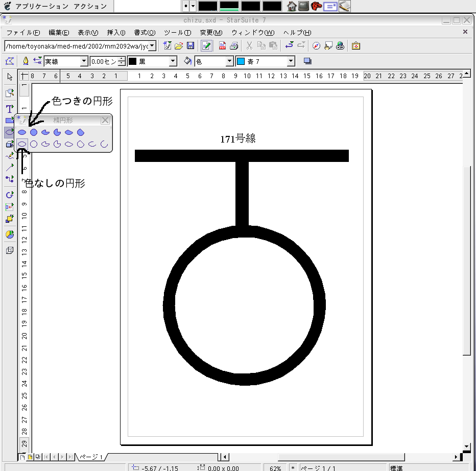This screenshot has width=476, height=471.
Task: Switch to the ページ 1 tab
Action: [91, 457]
